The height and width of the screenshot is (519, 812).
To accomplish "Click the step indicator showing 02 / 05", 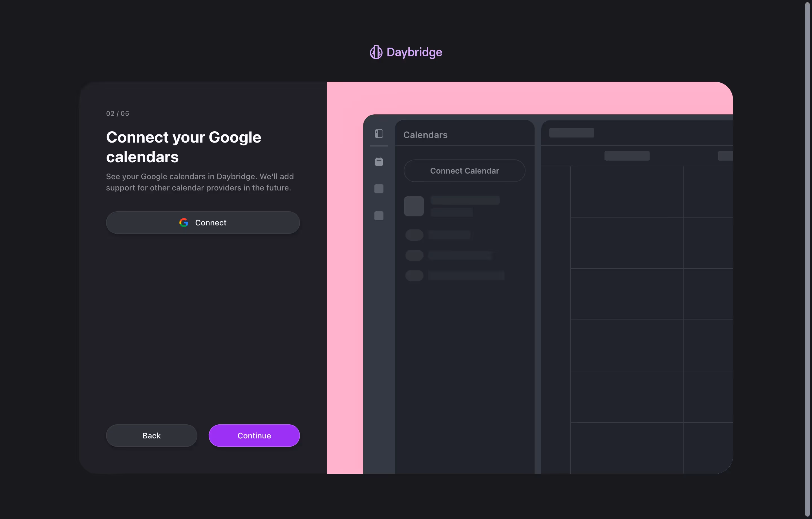I will pos(117,113).
